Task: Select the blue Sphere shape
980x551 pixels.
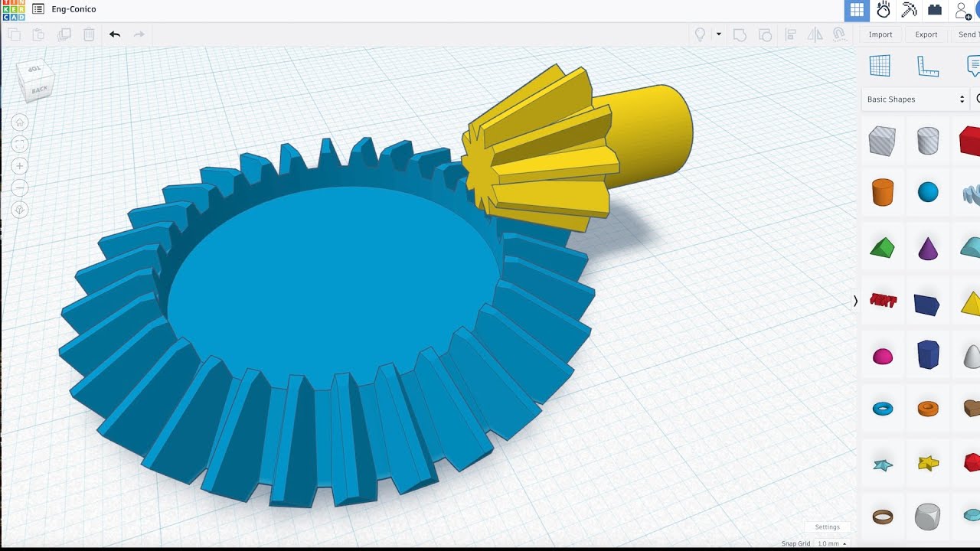Action: point(928,192)
